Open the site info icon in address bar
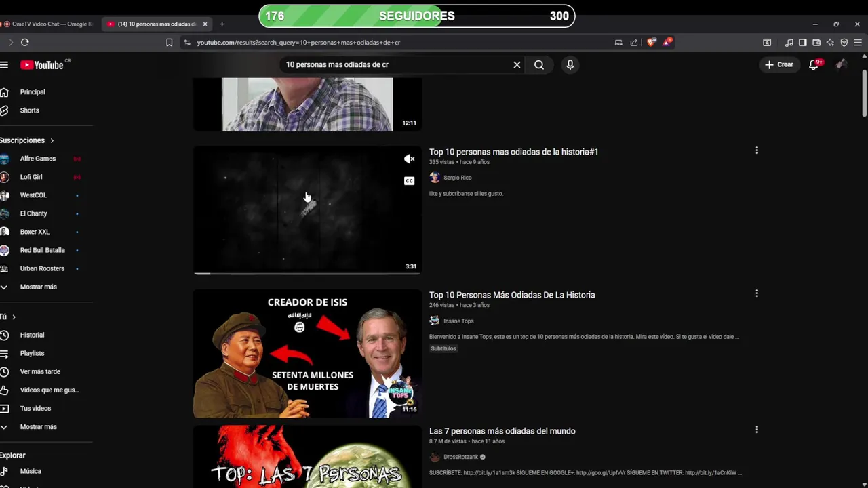The height and width of the screenshot is (488, 868). [187, 42]
